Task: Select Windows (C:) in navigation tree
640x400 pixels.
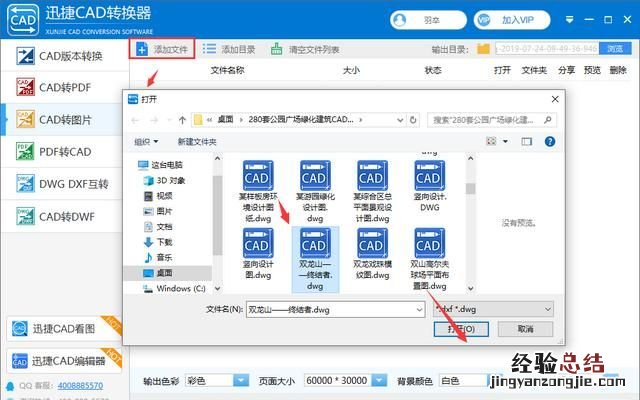Action: point(174,288)
